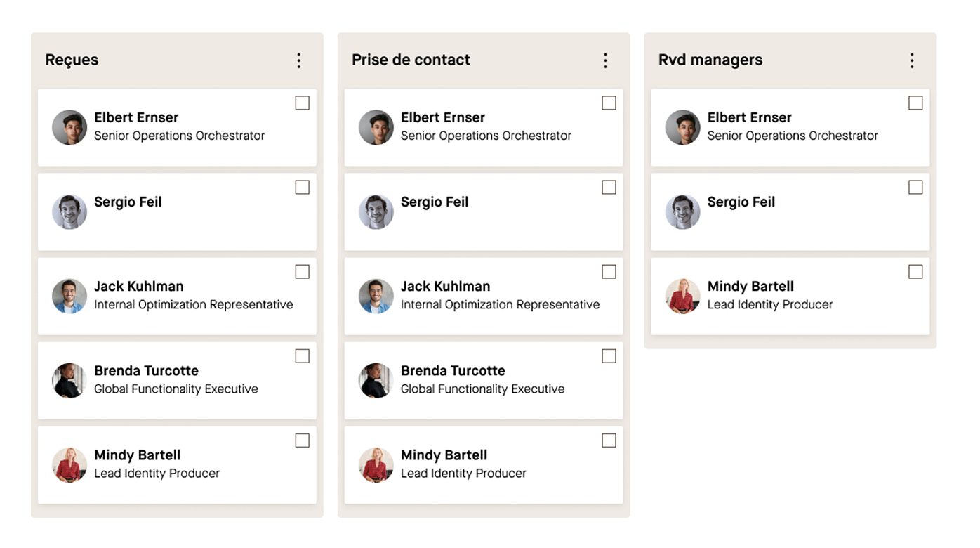Open Elbert Ernser's name in Rvd managers

click(749, 117)
